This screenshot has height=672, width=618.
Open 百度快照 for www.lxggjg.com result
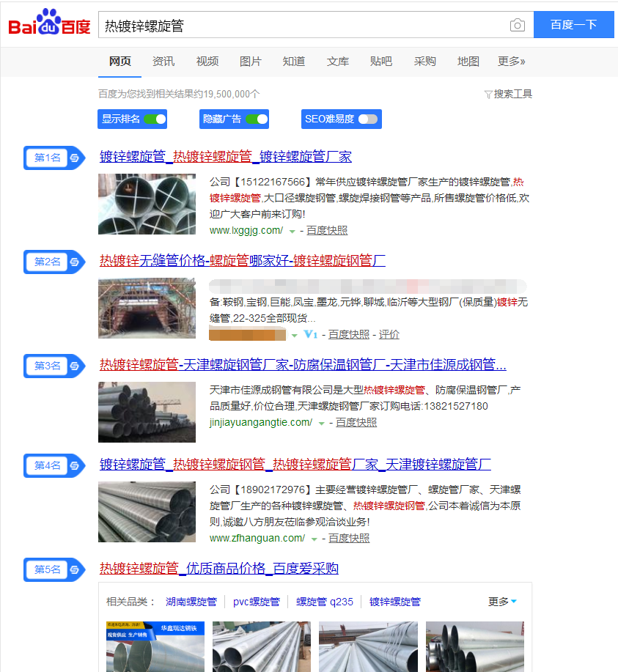pyautogui.click(x=327, y=231)
